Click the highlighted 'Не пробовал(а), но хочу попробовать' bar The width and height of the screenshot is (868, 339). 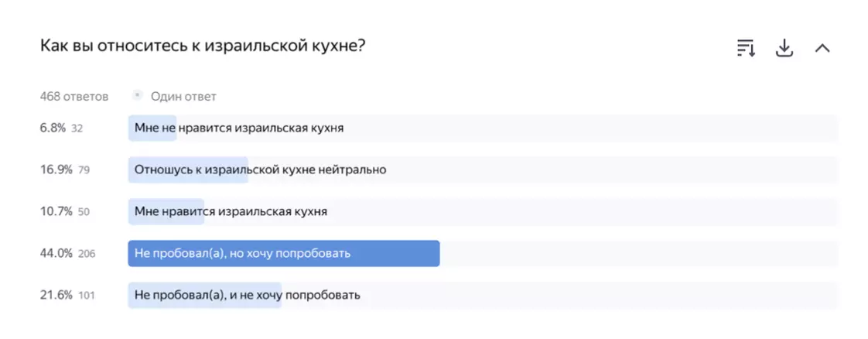click(283, 253)
